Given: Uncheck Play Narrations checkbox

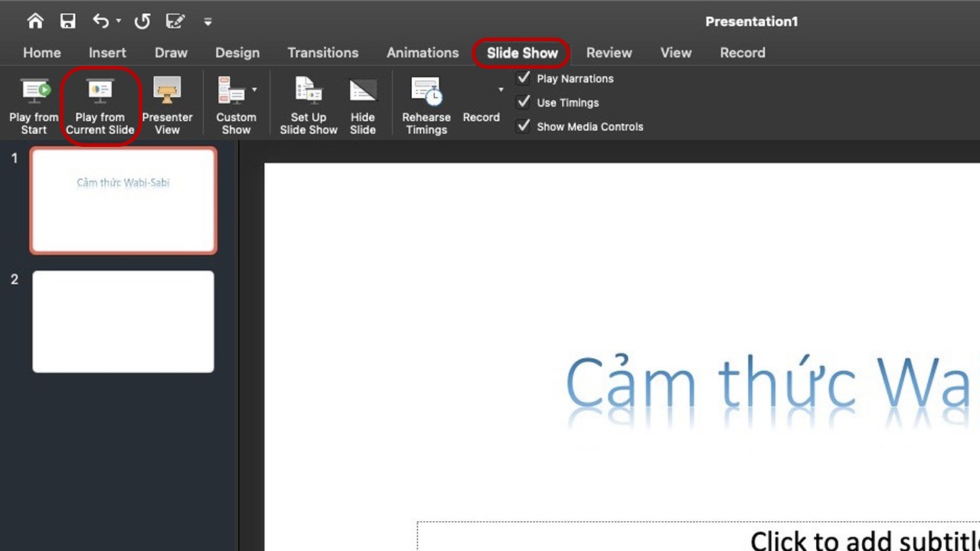Looking at the screenshot, I should (x=524, y=78).
